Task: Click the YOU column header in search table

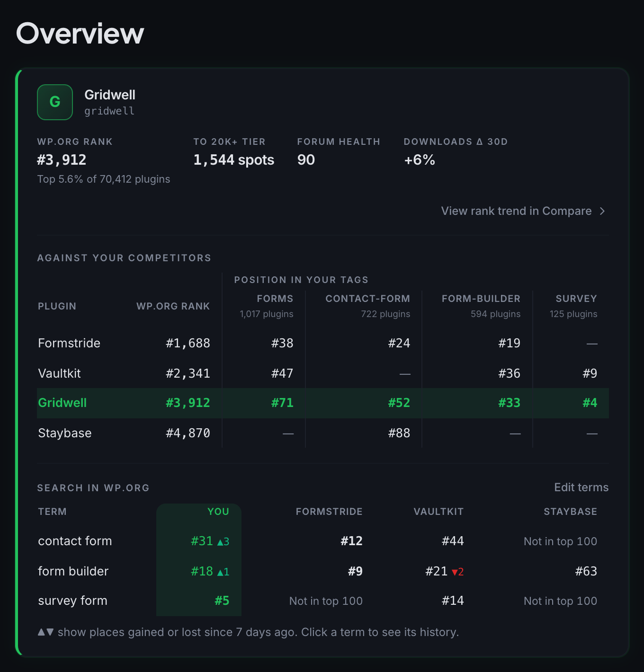Action: [218, 512]
